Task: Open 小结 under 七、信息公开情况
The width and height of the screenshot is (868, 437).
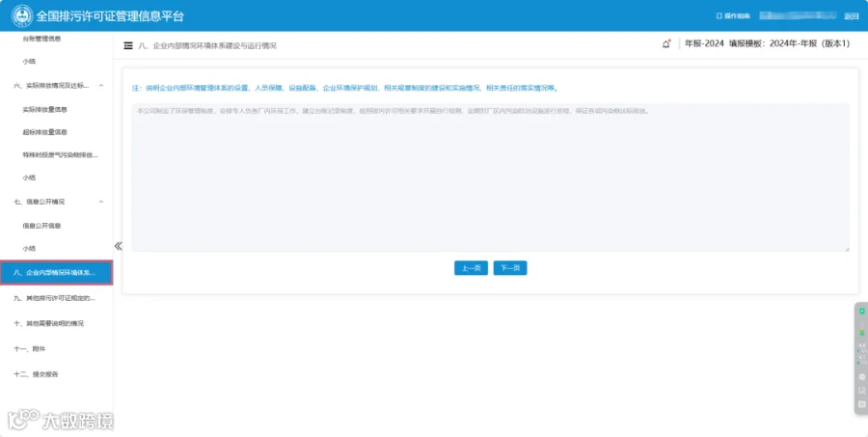Action: coord(29,249)
